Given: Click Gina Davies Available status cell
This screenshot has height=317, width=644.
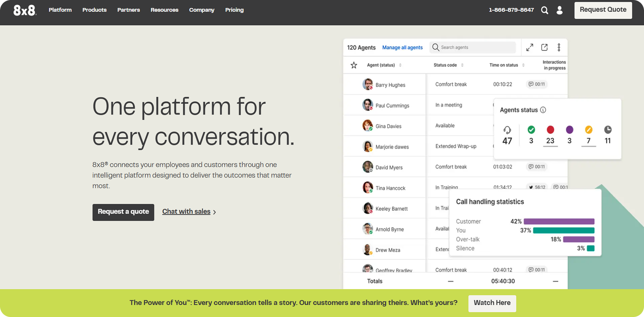Looking at the screenshot, I should tap(445, 125).
